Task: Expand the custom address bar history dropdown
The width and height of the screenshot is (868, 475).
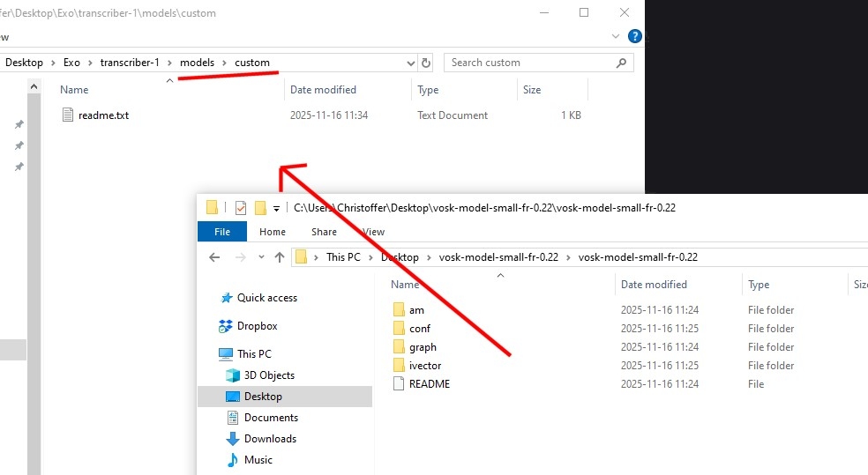Action: (410, 63)
